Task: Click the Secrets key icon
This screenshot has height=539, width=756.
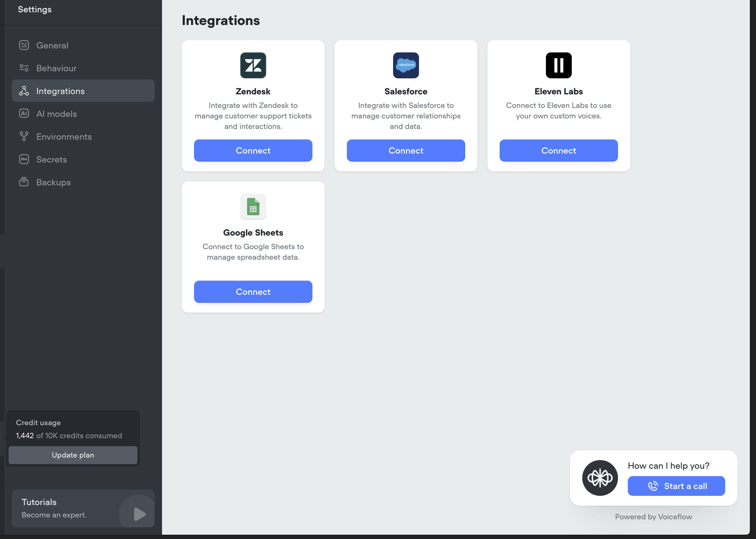Action: coord(24,159)
